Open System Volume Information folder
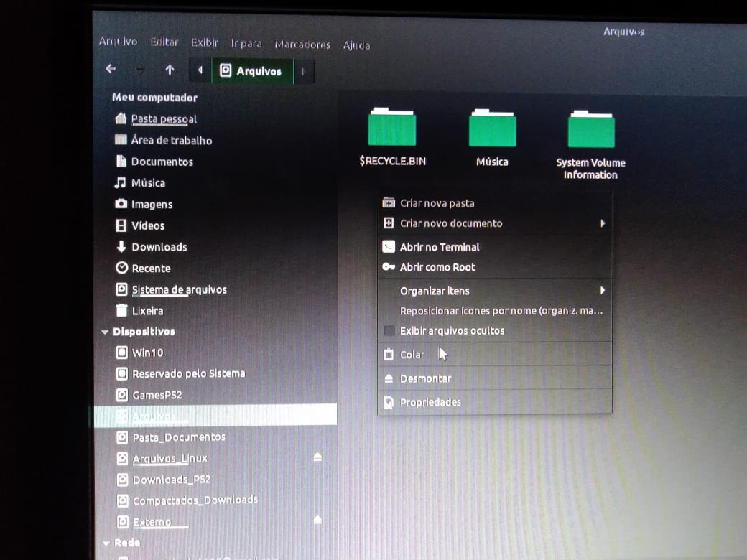Image resolution: width=747 pixels, height=560 pixels. point(590,130)
